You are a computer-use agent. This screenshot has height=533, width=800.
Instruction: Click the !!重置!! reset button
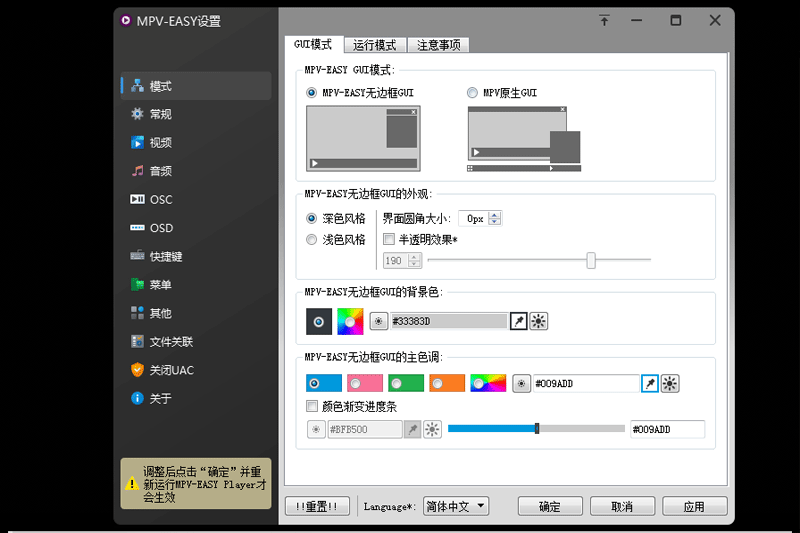(x=317, y=506)
